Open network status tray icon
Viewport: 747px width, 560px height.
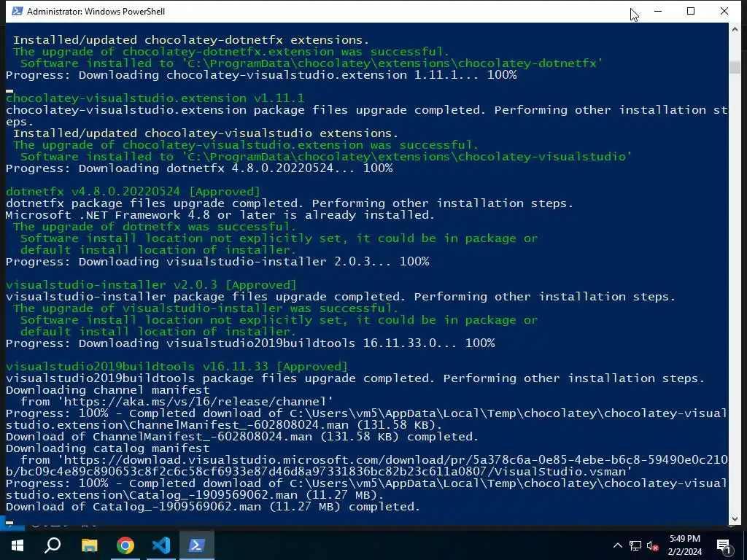point(635,545)
